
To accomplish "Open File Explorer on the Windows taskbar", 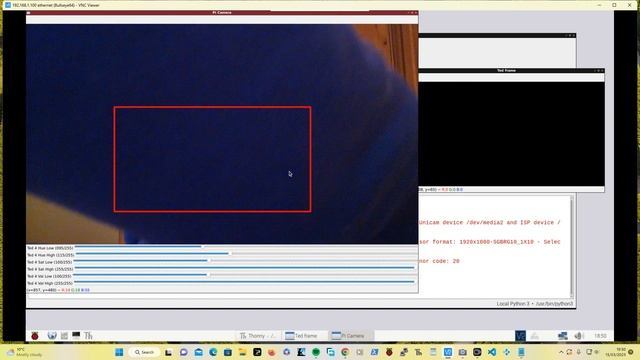I will (242, 352).
